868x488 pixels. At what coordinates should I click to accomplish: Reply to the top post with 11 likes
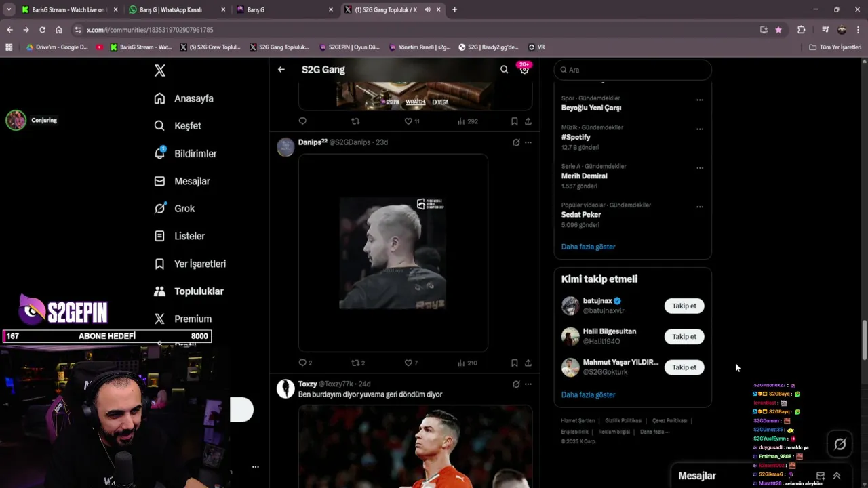click(x=302, y=121)
